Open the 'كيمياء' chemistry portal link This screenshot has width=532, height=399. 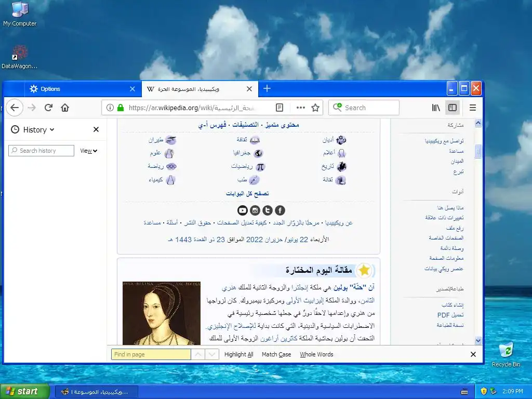(156, 180)
